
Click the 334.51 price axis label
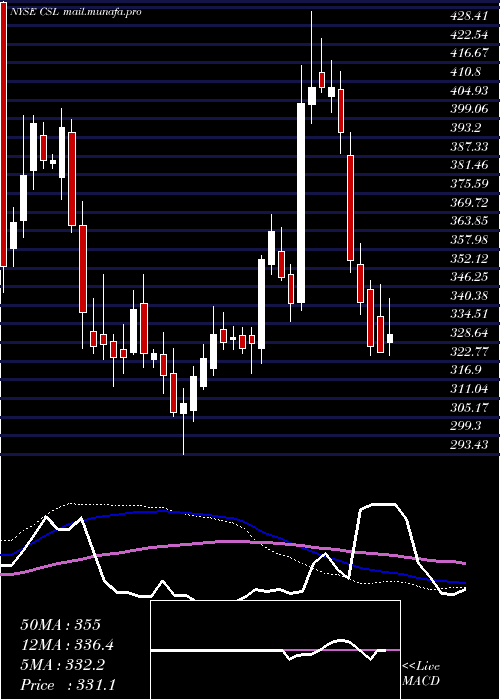click(468, 314)
